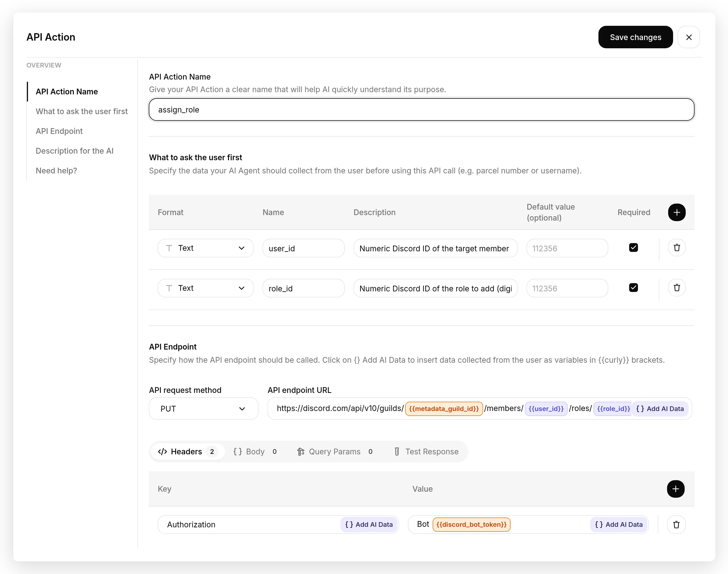Click the role_id name field
Image resolution: width=728 pixels, height=574 pixels.
[x=303, y=288]
